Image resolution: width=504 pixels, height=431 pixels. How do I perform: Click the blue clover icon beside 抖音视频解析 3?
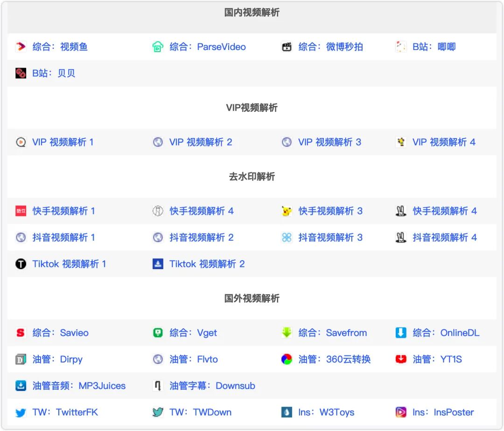pos(287,237)
